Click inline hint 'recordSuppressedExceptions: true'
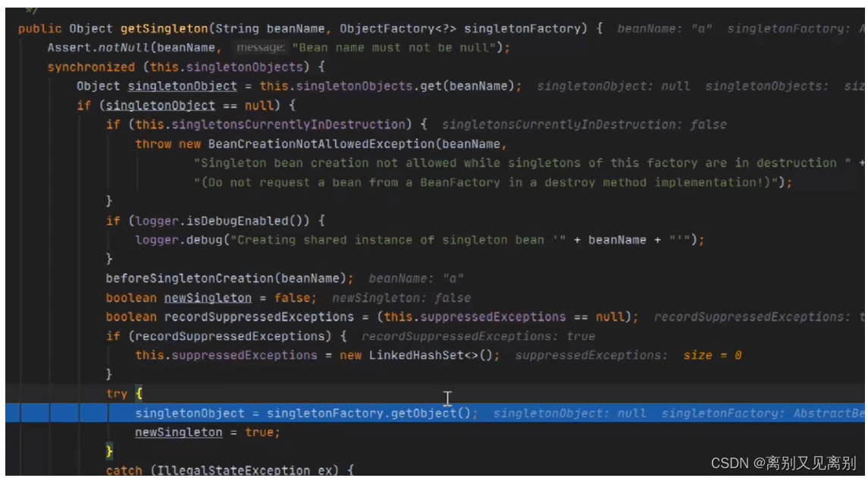Viewport: 868px width, 478px height. [478, 336]
